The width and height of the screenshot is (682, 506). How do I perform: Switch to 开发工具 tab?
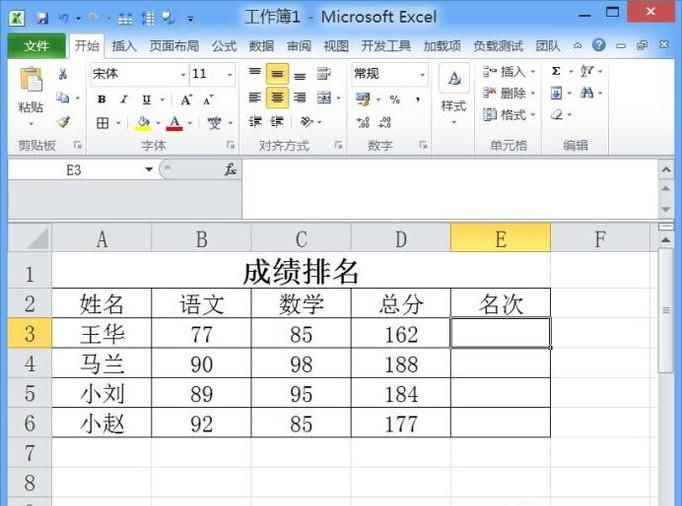click(386, 46)
